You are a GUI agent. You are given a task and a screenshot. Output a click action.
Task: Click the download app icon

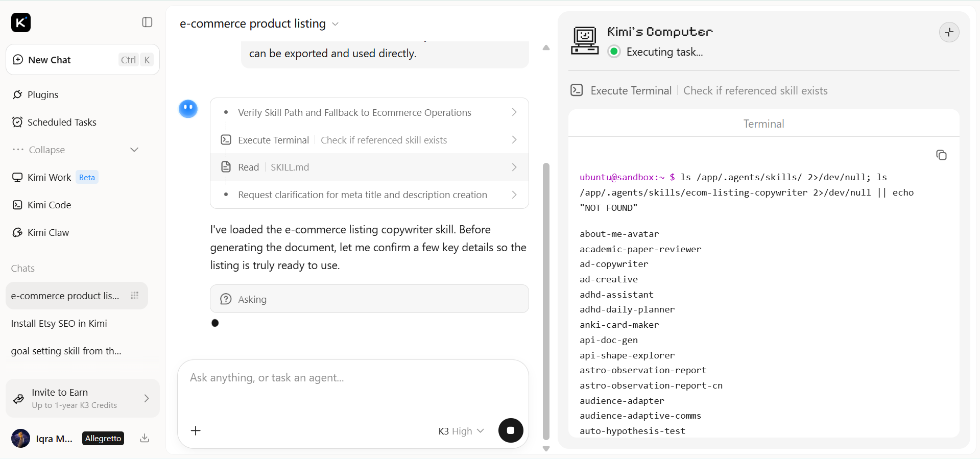(145, 438)
